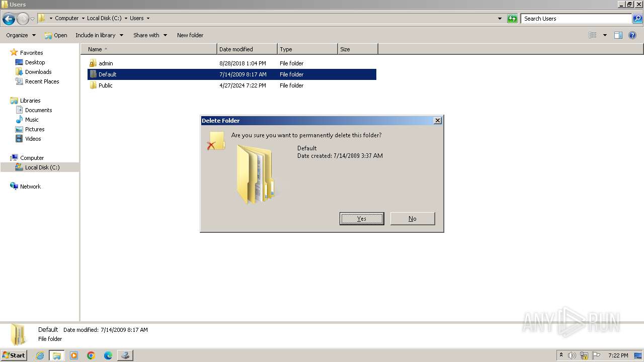
Task: Open the Music library
Action: click(x=32, y=120)
